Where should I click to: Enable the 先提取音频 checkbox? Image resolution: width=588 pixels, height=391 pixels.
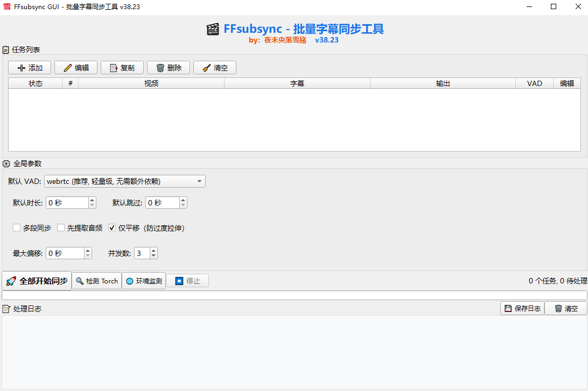point(61,228)
